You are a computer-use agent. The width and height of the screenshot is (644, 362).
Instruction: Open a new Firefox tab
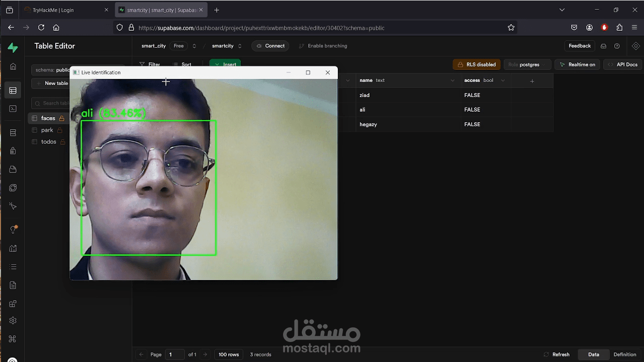pos(217,10)
